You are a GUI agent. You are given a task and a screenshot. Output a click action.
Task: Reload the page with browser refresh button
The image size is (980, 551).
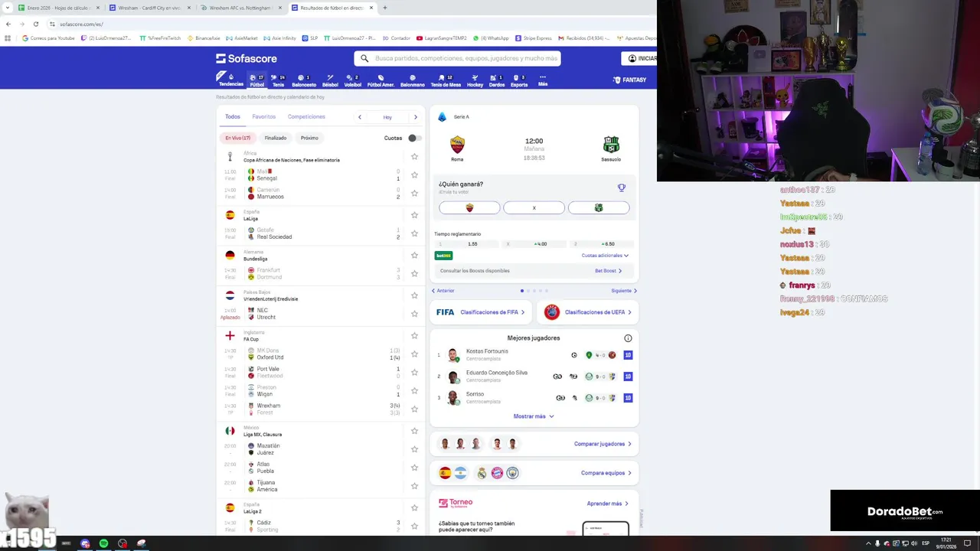[x=35, y=24]
